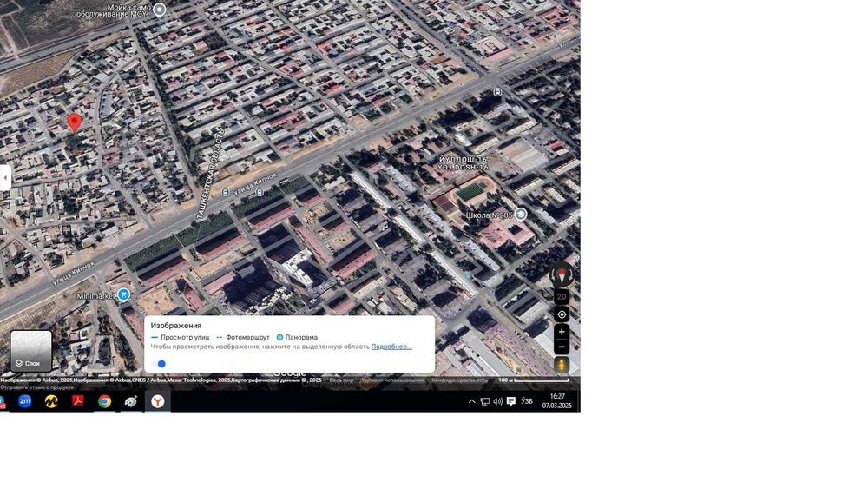The height and width of the screenshot is (489, 868).
Task: Click the transit stop icon near ЙУЛДОШ-16
Action: (x=497, y=92)
